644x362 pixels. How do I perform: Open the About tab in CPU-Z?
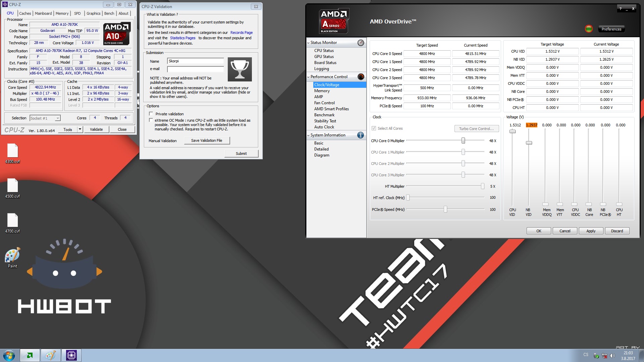tap(123, 13)
